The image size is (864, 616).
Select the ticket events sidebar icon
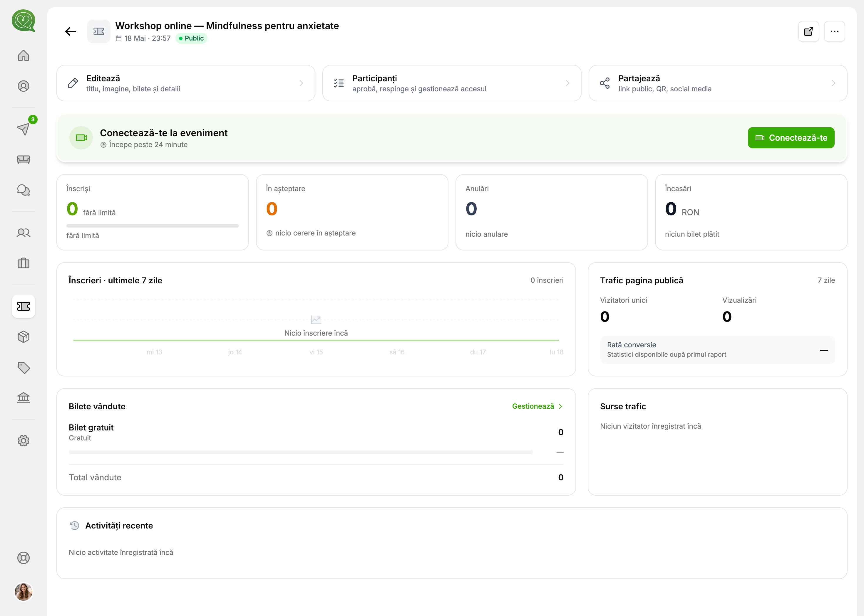click(24, 306)
